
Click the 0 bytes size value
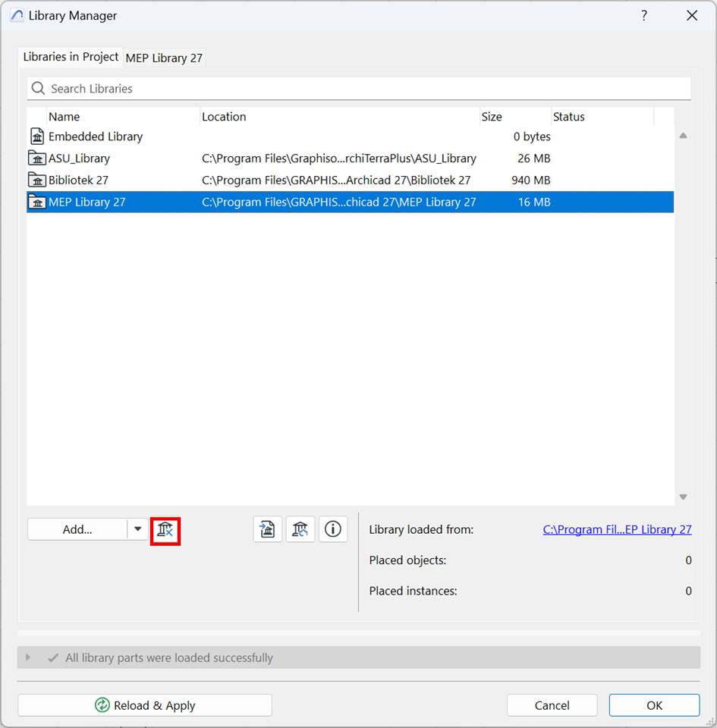point(532,136)
